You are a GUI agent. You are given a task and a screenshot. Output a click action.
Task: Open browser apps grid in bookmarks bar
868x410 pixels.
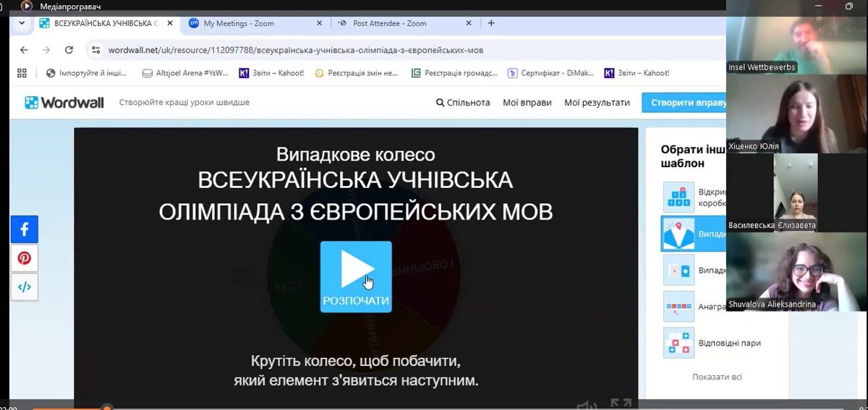click(22, 73)
